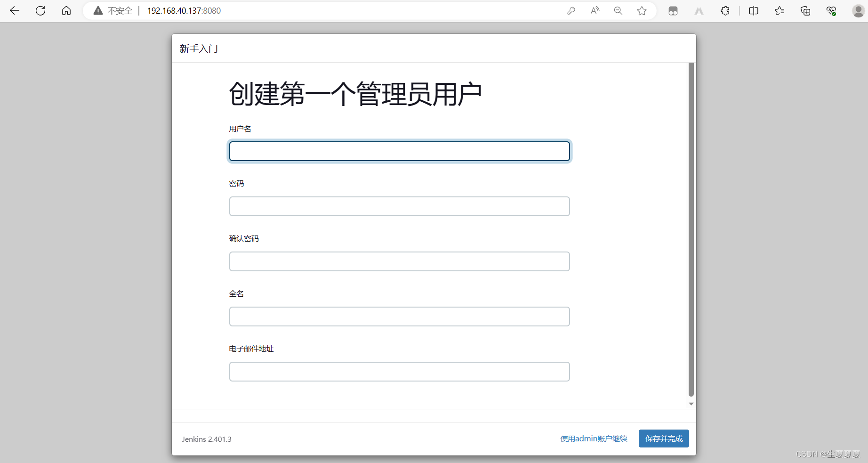Click the 创建第一个管理员用户 heading
Image resolution: width=868 pixels, height=463 pixels.
(355, 94)
